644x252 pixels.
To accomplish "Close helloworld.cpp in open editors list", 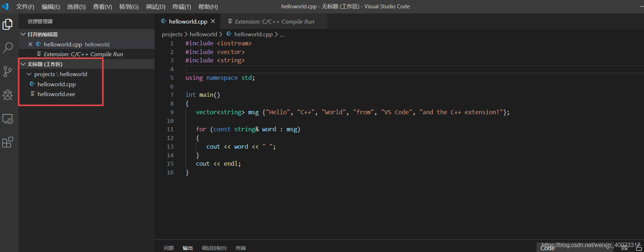I will (30, 44).
